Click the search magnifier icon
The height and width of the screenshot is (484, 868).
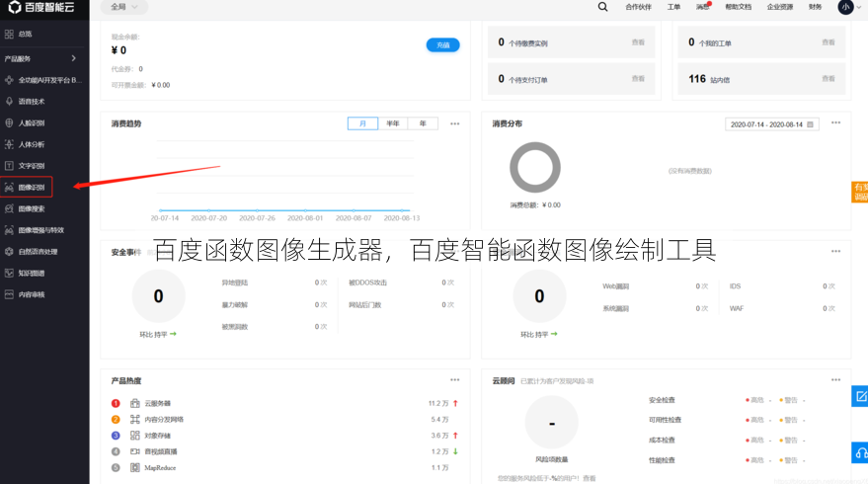(602, 7)
